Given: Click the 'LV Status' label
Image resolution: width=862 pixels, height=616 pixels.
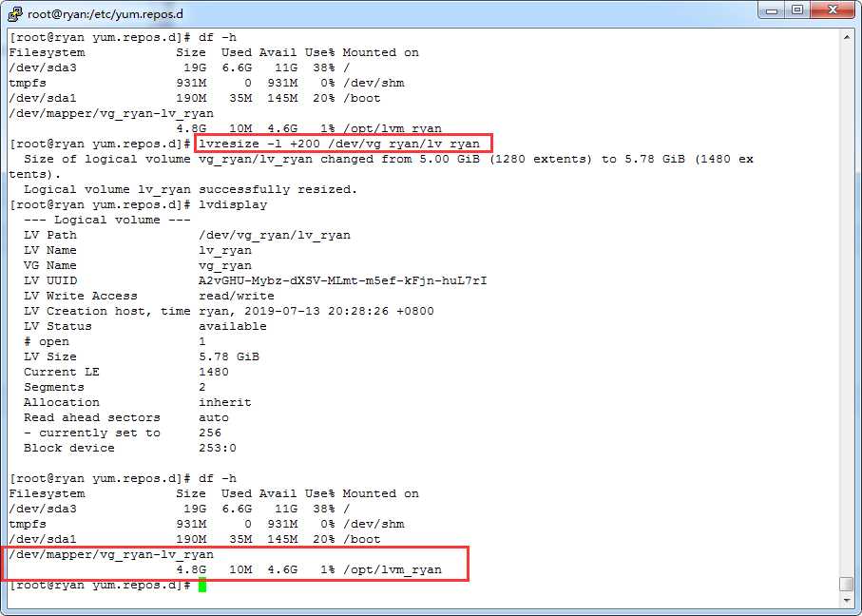Looking at the screenshot, I should (x=58, y=326).
